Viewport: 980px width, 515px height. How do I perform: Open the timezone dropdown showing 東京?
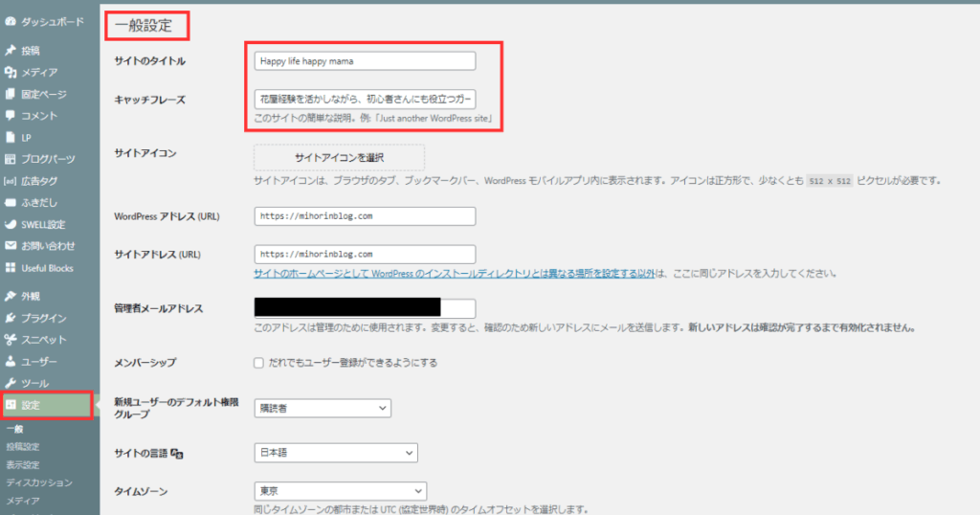coord(340,491)
